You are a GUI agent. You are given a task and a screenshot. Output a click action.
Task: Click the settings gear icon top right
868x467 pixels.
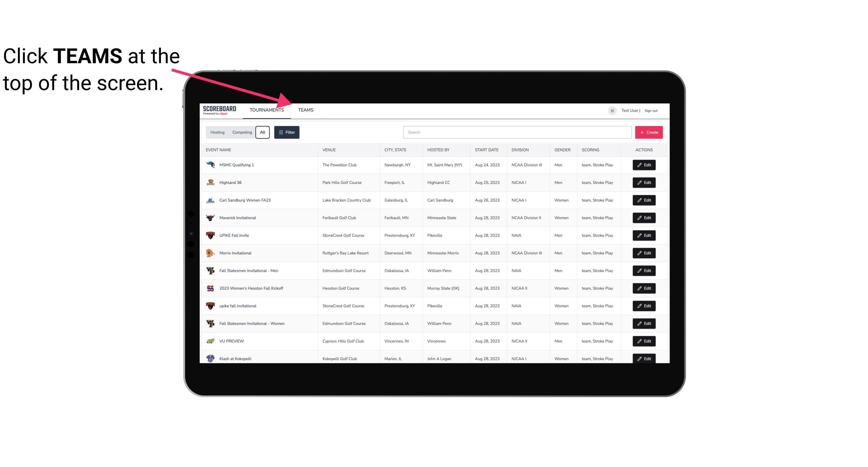[611, 110]
